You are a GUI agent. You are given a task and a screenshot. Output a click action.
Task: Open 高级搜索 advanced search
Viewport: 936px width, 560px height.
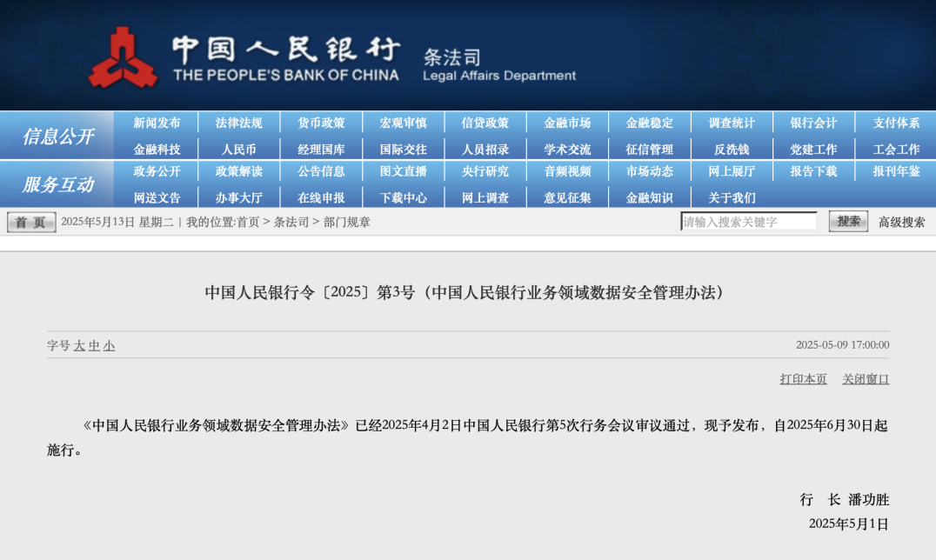[x=901, y=223]
